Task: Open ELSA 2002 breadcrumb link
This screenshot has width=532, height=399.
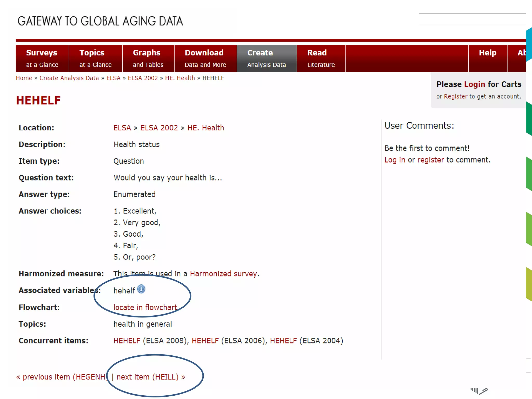Action: pyautogui.click(x=143, y=78)
